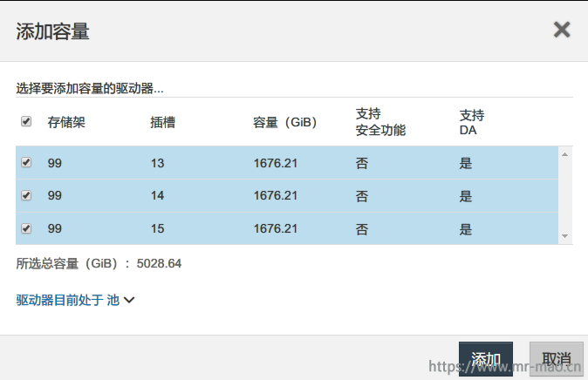Select slot number 13 cell

tap(158, 163)
